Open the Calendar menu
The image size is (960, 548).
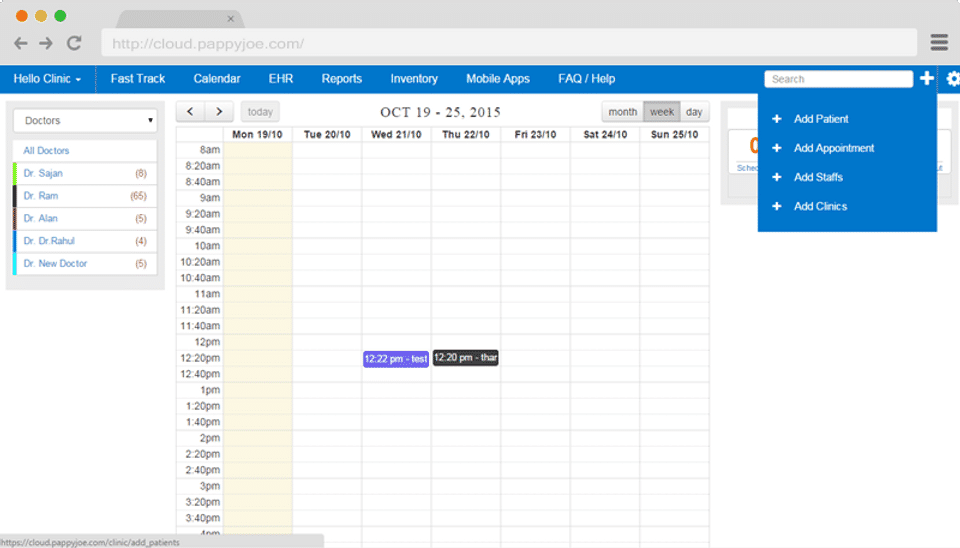coord(217,79)
